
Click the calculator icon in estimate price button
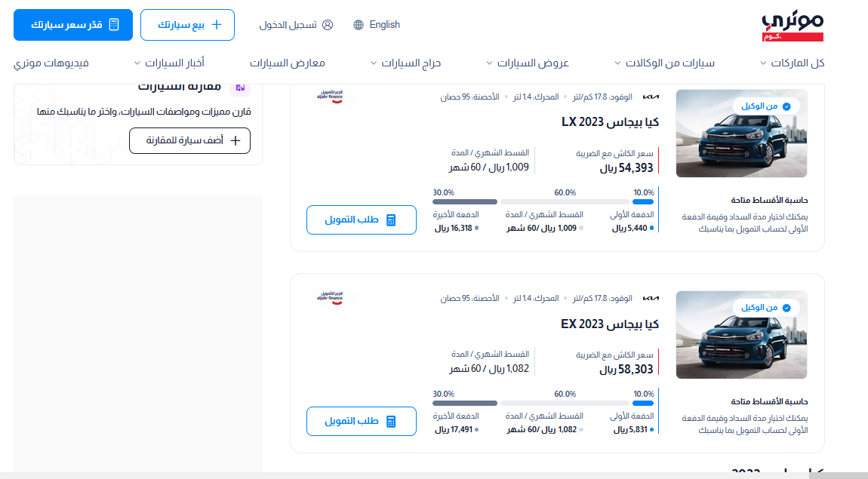tap(114, 24)
